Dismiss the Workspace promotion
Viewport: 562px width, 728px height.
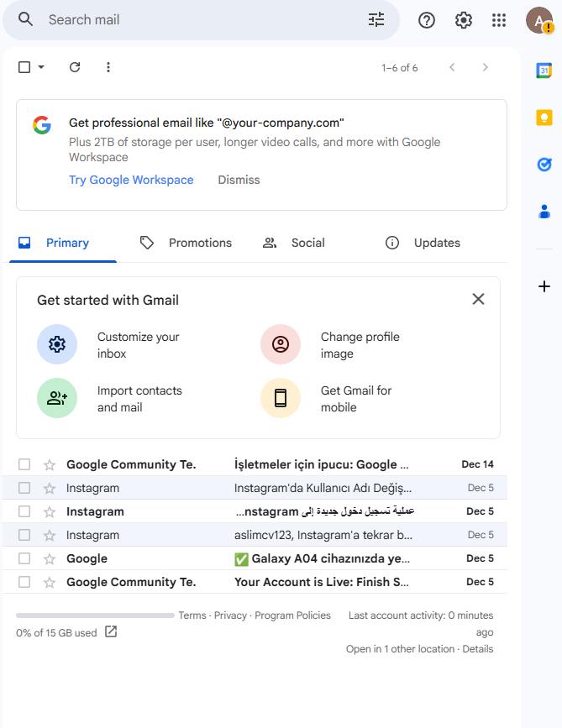click(239, 180)
